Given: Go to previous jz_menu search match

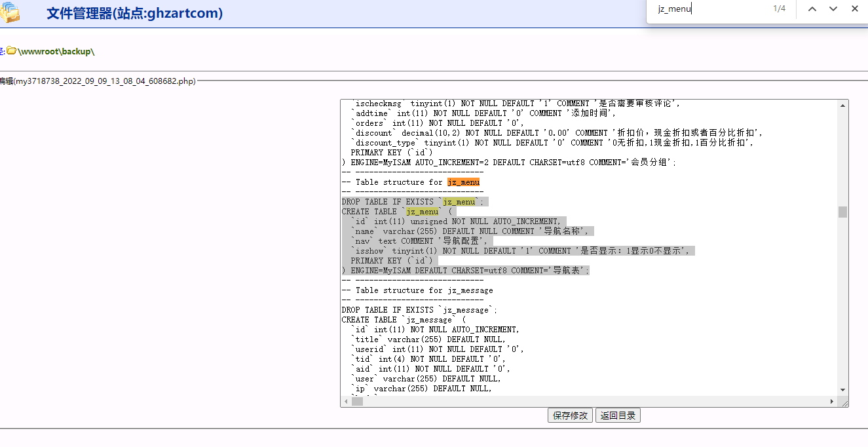Looking at the screenshot, I should (x=812, y=9).
